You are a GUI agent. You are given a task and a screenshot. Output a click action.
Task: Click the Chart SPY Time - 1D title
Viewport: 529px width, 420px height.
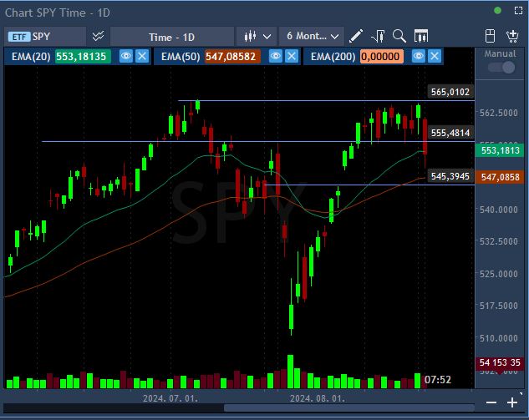click(58, 13)
